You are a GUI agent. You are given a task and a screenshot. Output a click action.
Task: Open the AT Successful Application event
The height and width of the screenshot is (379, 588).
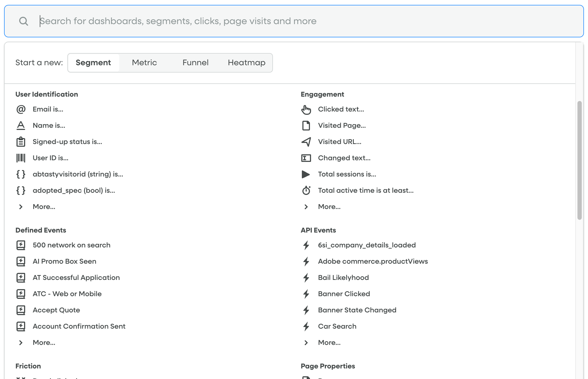coord(76,278)
